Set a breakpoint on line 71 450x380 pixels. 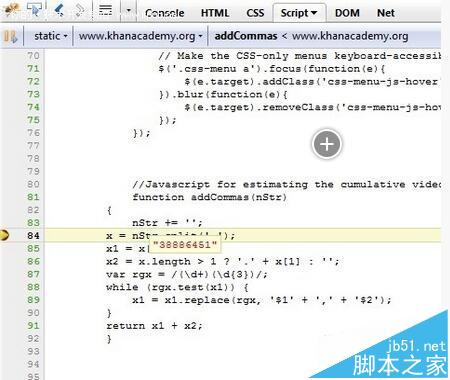point(33,69)
